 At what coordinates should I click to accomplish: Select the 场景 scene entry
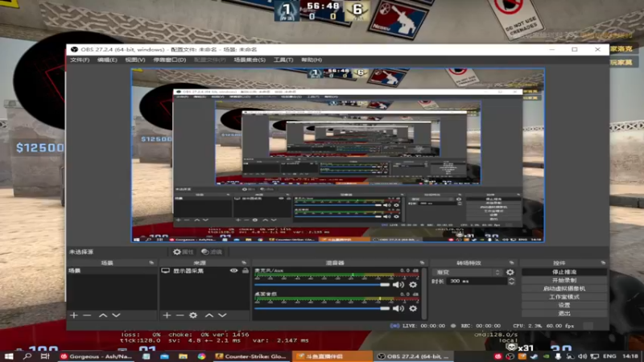112,271
